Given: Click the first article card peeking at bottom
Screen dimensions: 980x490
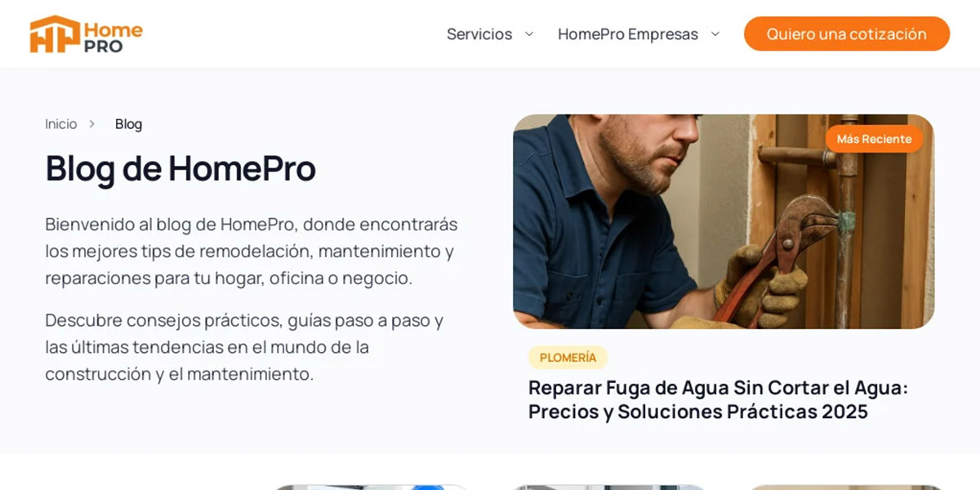Looking at the screenshot, I should (372, 487).
